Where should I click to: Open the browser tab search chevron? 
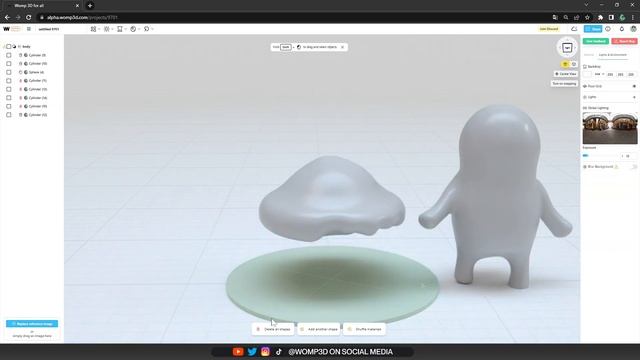[587, 5]
